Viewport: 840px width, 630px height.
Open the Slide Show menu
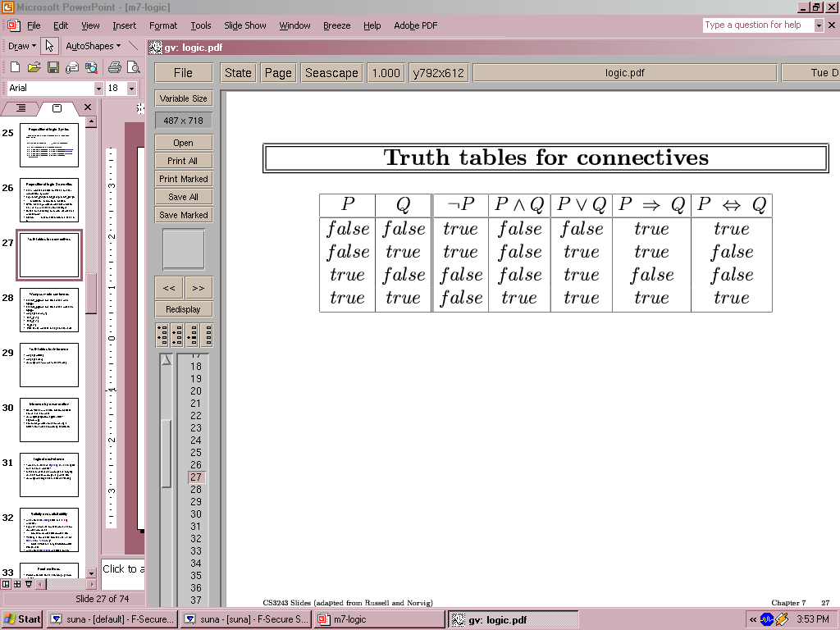point(244,25)
